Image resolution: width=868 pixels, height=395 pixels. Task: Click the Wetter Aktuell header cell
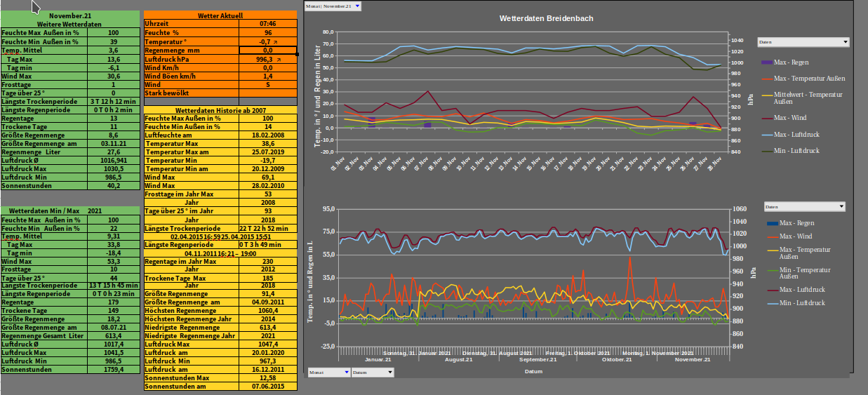pyautogui.click(x=220, y=14)
